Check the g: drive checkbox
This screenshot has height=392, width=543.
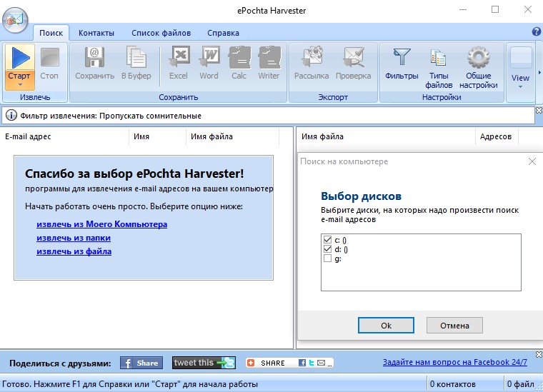pyautogui.click(x=327, y=258)
